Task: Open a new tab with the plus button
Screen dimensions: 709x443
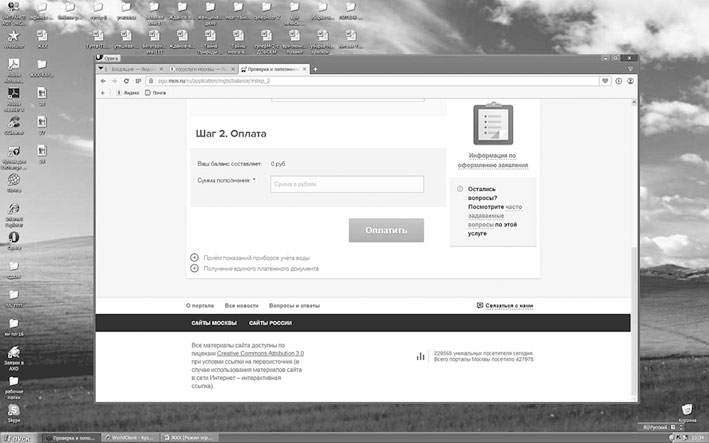Action: click(316, 69)
